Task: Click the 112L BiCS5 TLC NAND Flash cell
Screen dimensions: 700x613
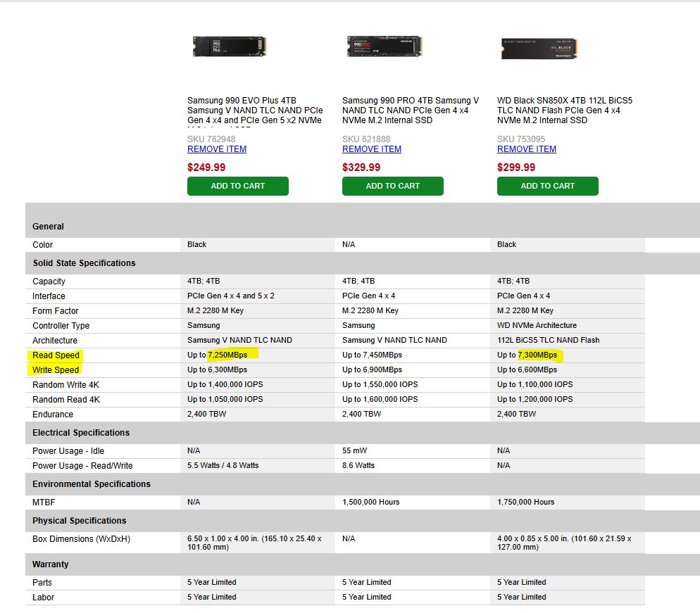Action: [x=548, y=339]
